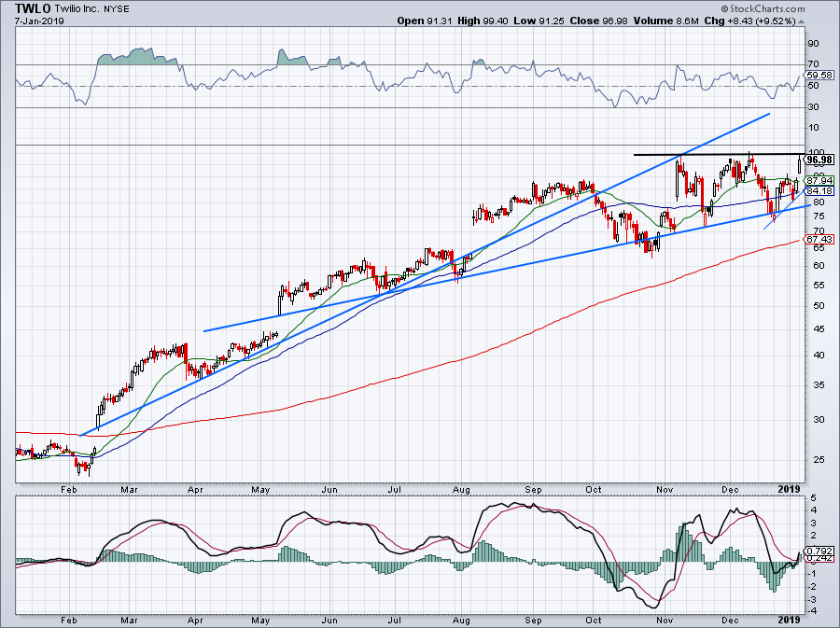Click 2019 on the price chart time axis
The height and width of the screenshot is (628, 840).
point(789,489)
